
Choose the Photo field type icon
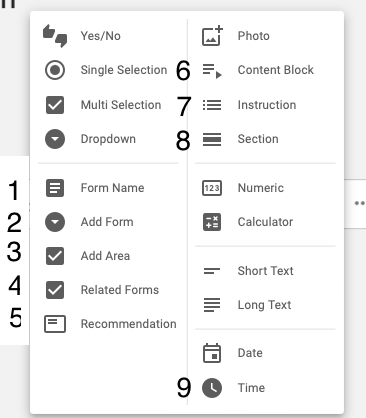click(x=212, y=35)
